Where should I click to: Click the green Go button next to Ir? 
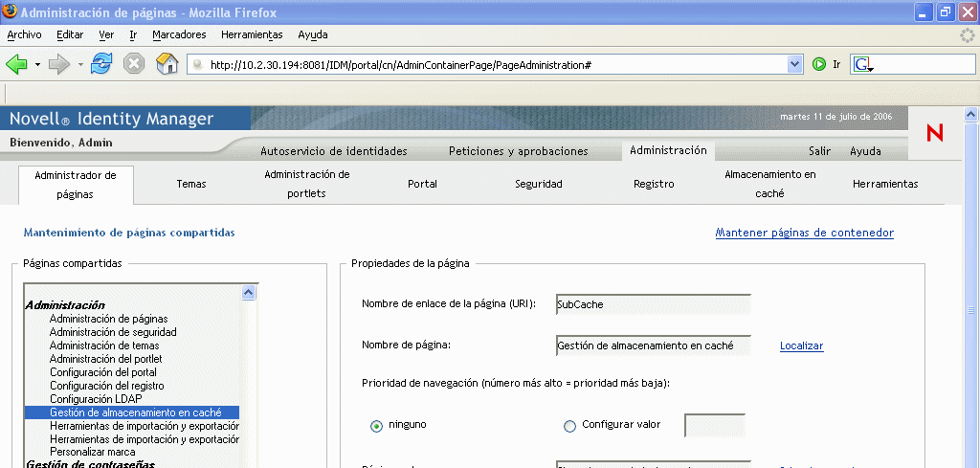click(819, 64)
